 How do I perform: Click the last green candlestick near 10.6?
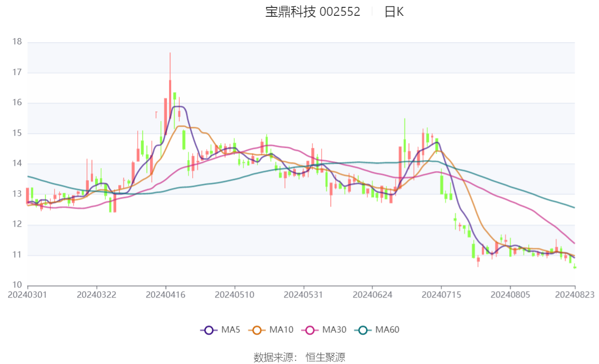coord(575,267)
